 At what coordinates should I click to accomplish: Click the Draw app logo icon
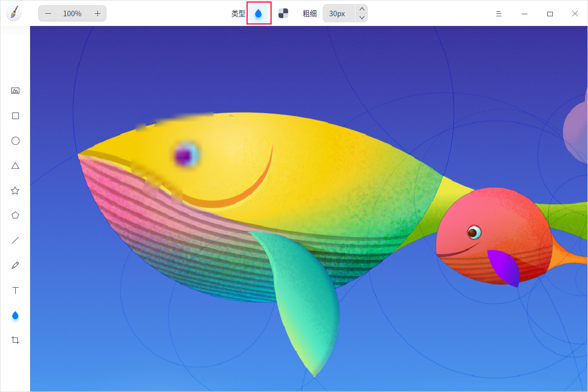13,13
